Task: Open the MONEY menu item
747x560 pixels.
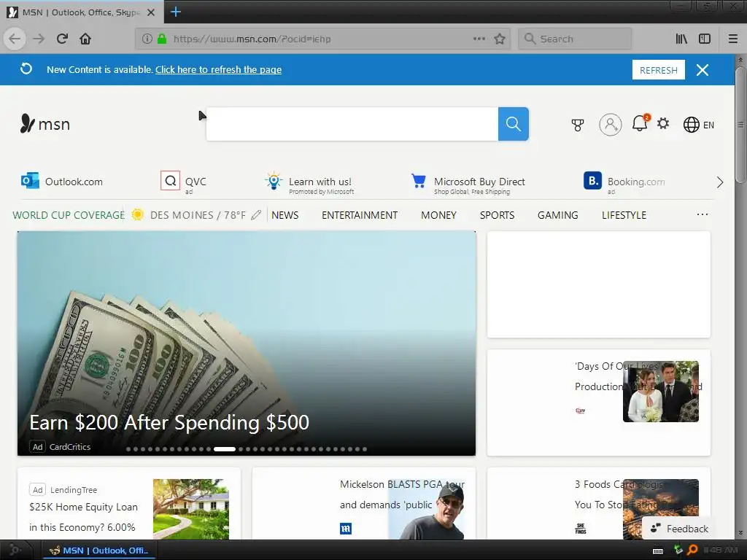Action: coord(438,215)
